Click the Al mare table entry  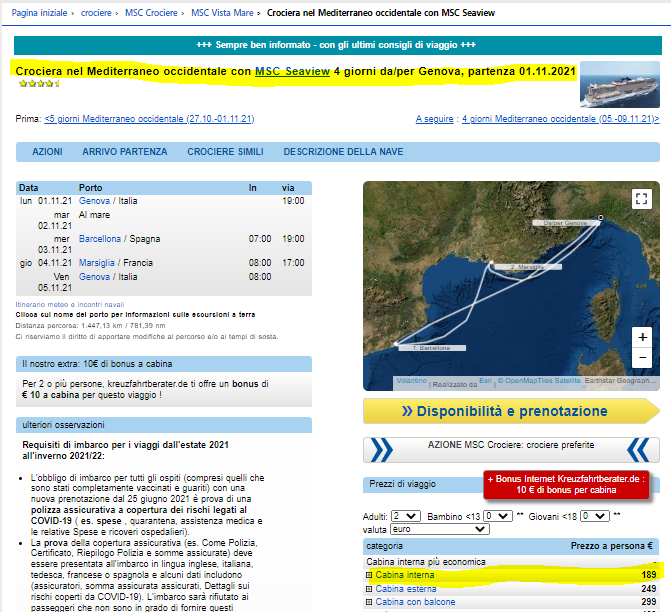[94, 215]
